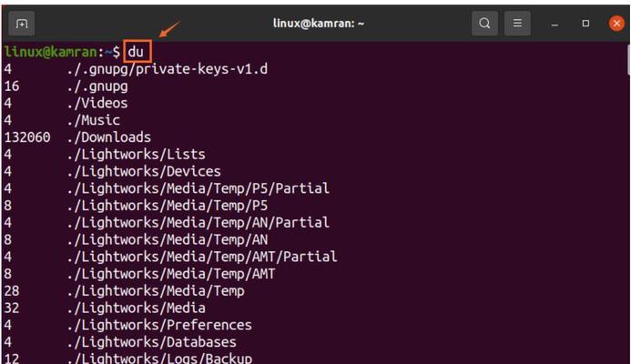Viewport: 631px width, 364px height.
Task: Click the terminal scrollbar handle
Action: pyautogui.click(x=627, y=59)
